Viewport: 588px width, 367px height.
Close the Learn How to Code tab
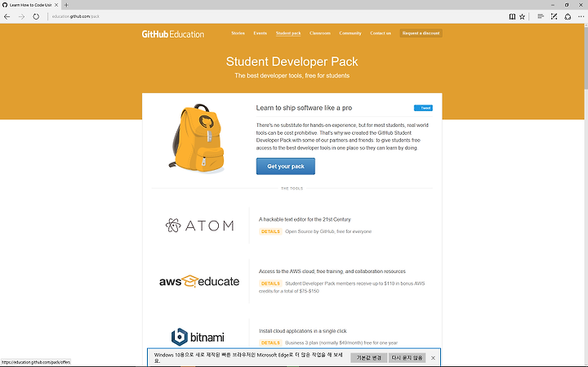[56, 5]
